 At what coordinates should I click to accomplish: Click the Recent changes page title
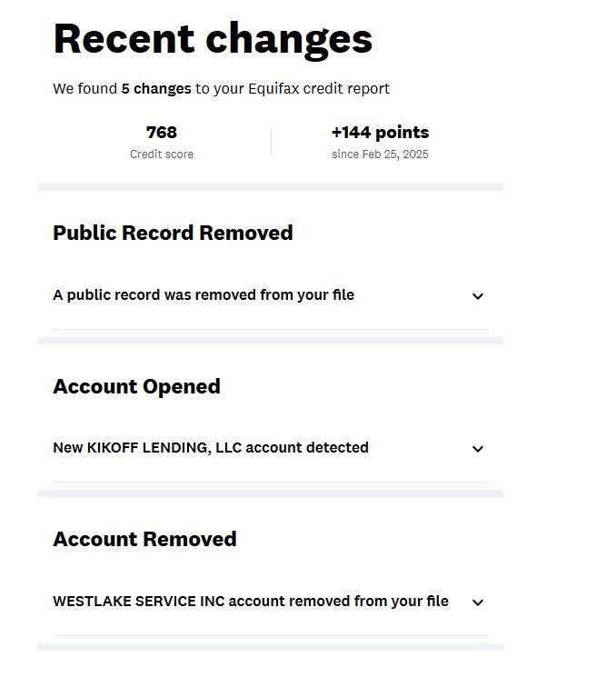(x=213, y=39)
